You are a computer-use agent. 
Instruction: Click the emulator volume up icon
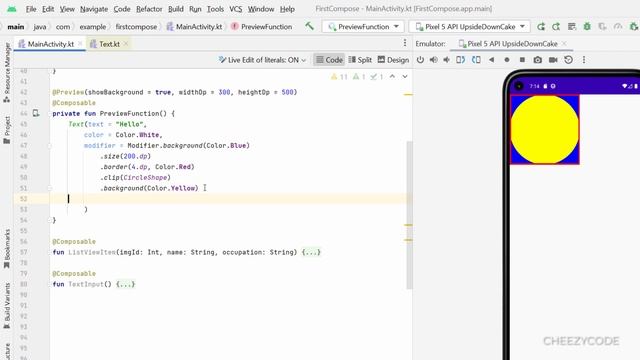(433, 60)
